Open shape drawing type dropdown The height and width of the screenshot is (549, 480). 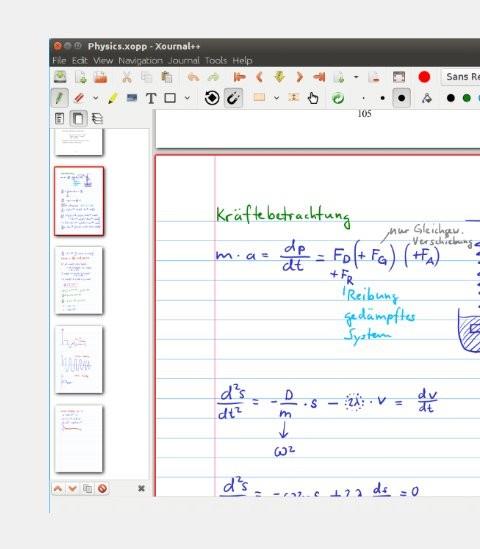(x=188, y=98)
